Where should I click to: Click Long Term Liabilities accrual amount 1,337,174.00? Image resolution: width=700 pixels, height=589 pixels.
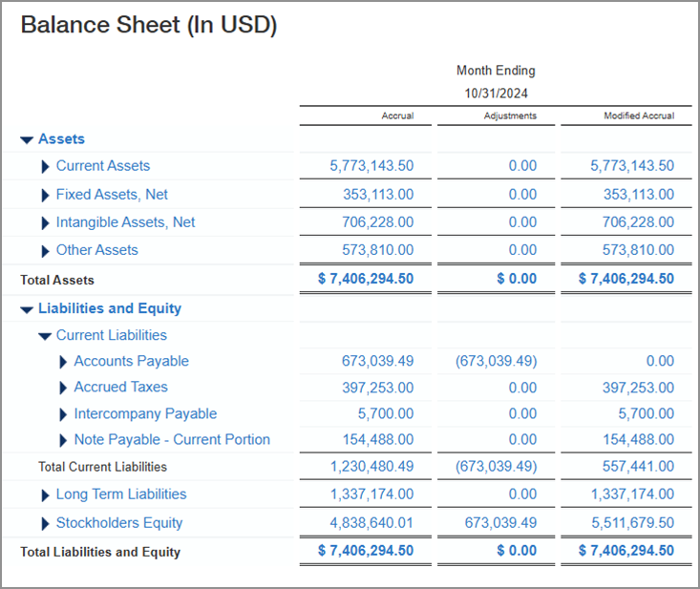(x=371, y=494)
